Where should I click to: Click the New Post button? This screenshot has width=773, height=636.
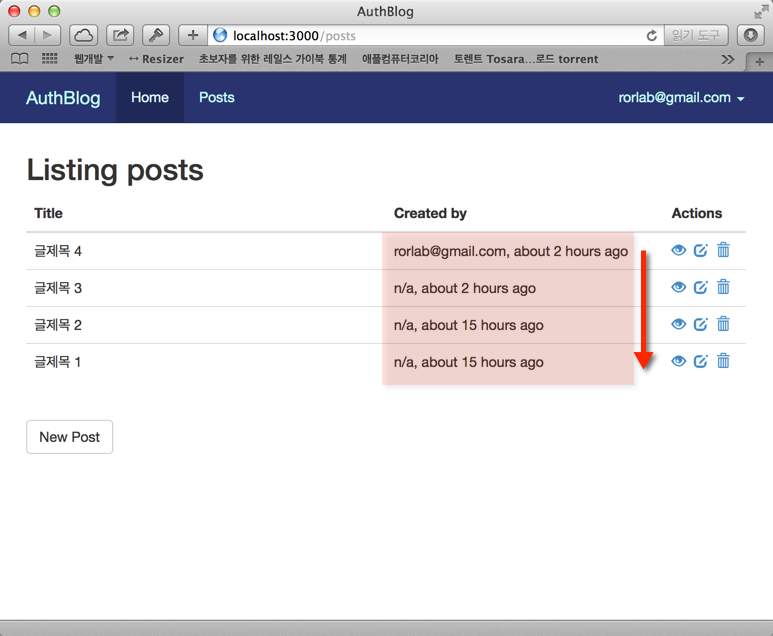click(69, 437)
